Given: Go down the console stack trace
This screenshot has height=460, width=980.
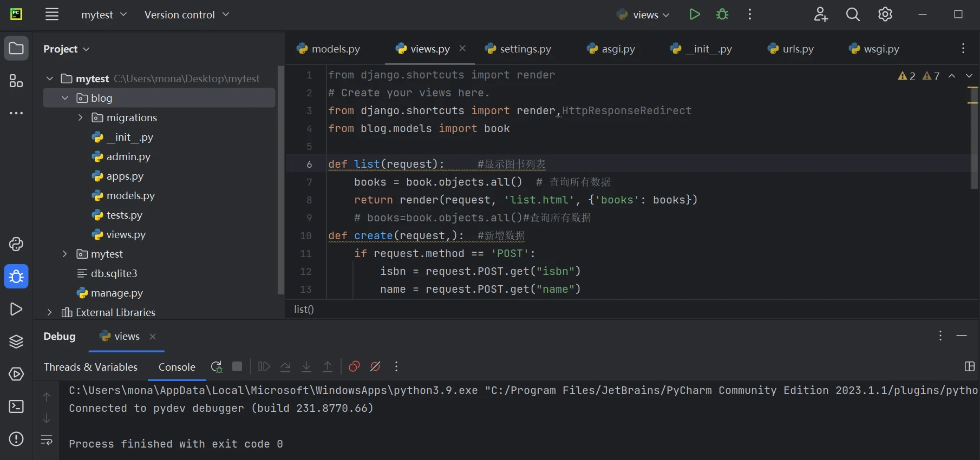Looking at the screenshot, I should pyautogui.click(x=47, y=418).
